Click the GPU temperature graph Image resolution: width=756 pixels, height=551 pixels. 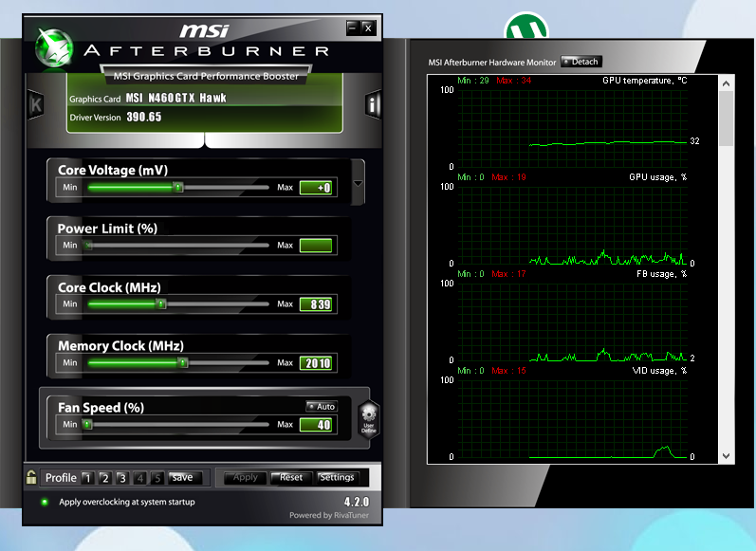(572, 128)
